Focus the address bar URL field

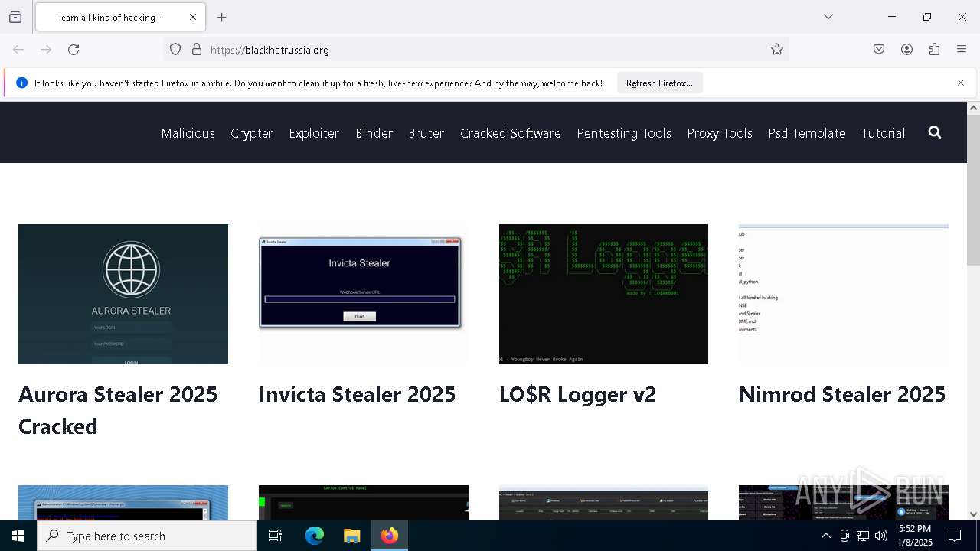coord(475,50)
